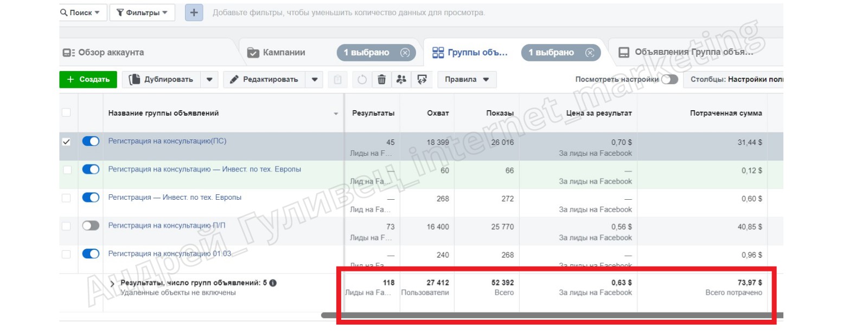Click the green Создать button
Image resolution: width=868 pixels, height=336 pixels.
coord(88,79)
